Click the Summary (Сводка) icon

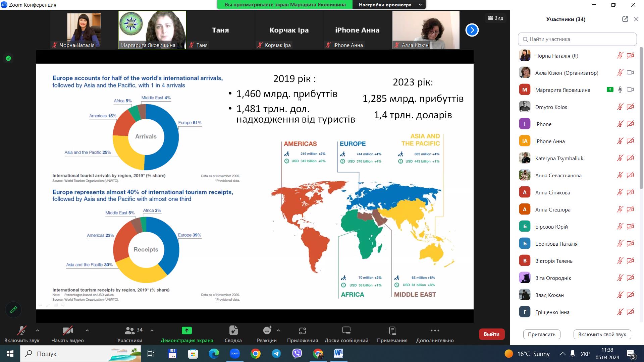pos(233,331)
